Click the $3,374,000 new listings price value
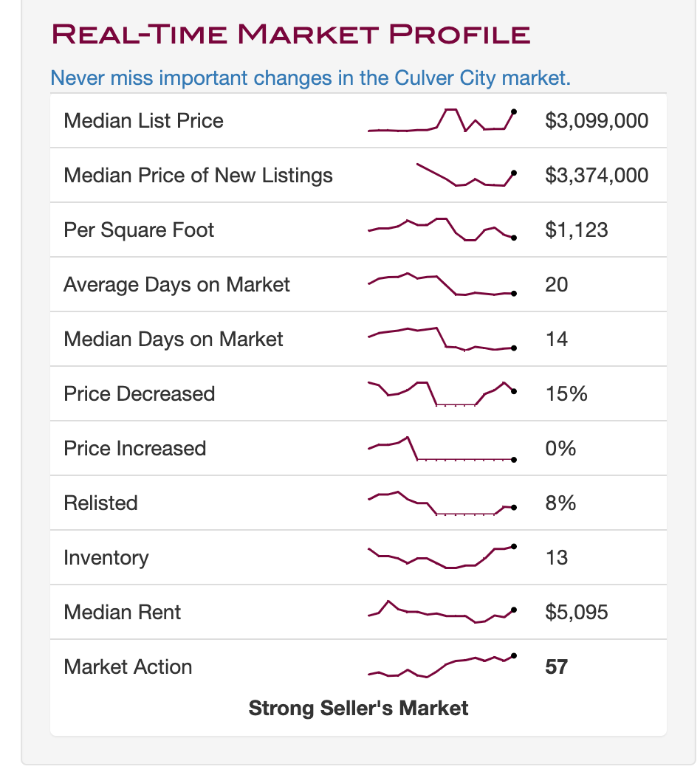Screen dimensions: 700x772 coord(597,176)
